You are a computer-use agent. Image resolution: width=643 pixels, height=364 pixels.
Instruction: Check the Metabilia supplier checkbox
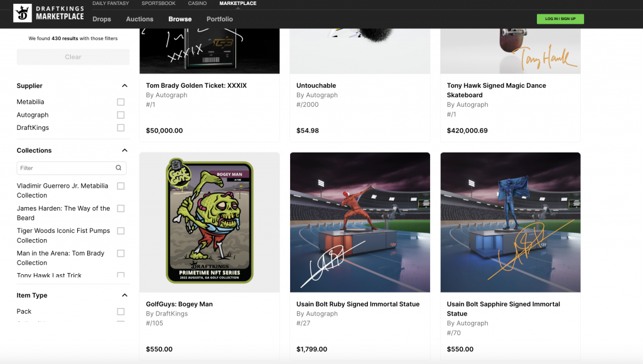pyautogui.click(x=121, y=102)
